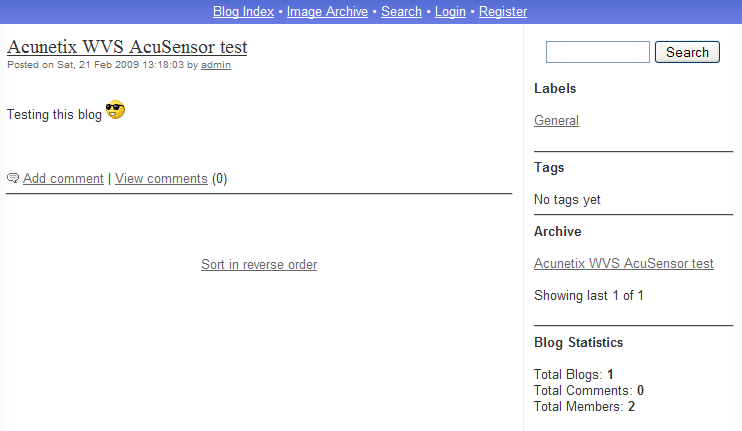Select the 'Total Members: 2' statistic
742x431 pixels.
point(584,407)
